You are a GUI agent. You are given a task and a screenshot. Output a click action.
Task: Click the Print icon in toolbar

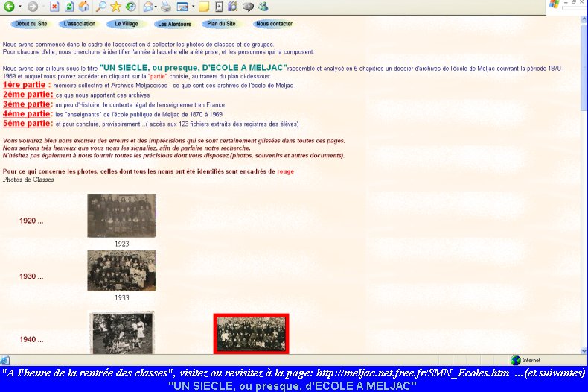[x=166, y=7]
